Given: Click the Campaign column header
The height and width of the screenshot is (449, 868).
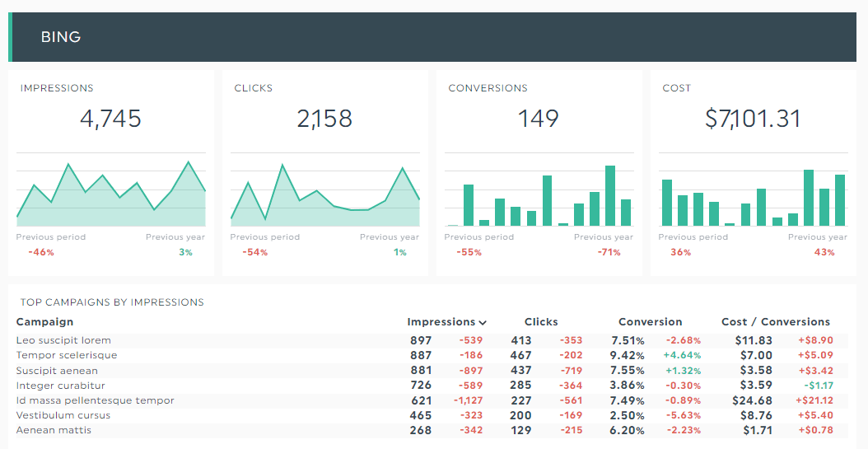Looking at the screenshot, I should [x=44, y=322].
